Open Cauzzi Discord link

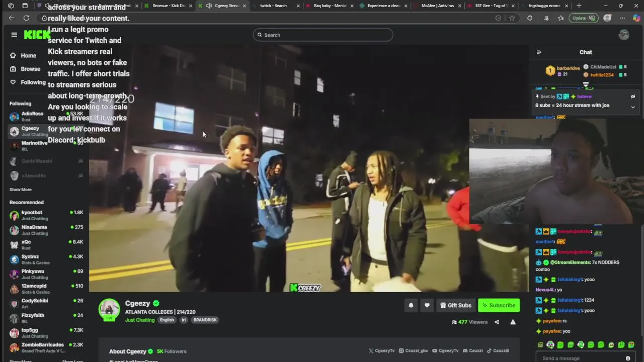pos(472,351)
